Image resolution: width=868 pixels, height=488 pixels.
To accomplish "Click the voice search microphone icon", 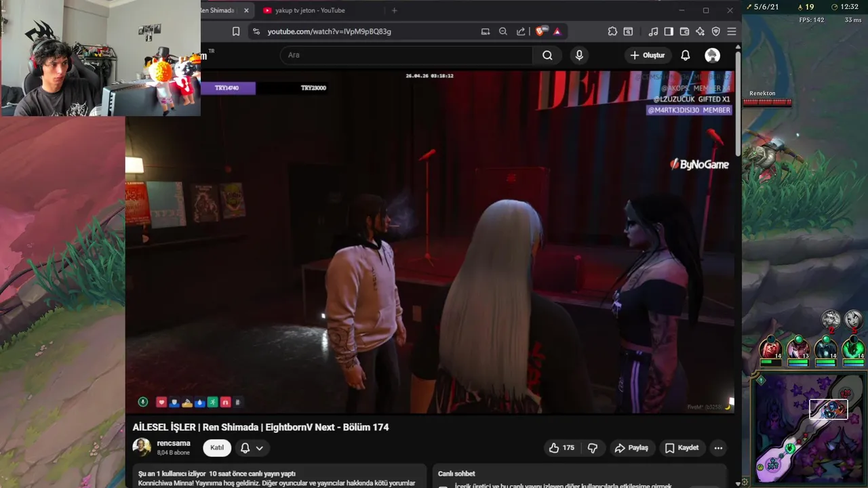I will (x=579, y=55).
